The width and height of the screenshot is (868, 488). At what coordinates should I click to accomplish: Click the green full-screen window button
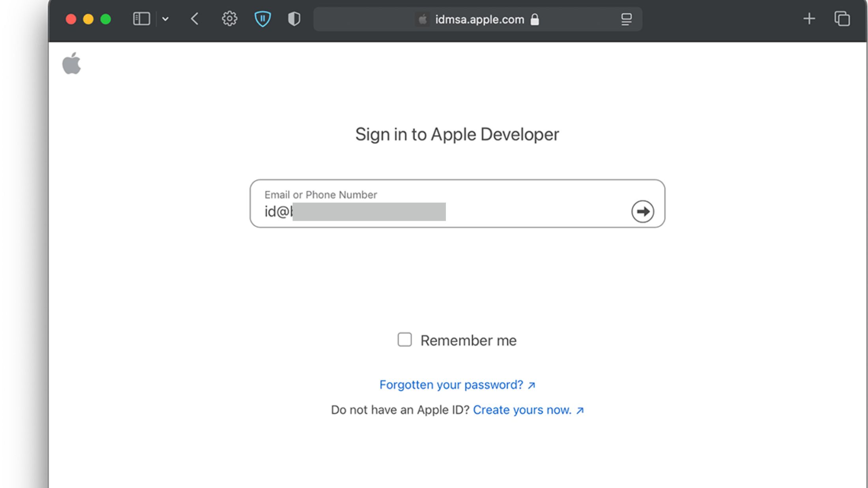[x=106, y=19]
